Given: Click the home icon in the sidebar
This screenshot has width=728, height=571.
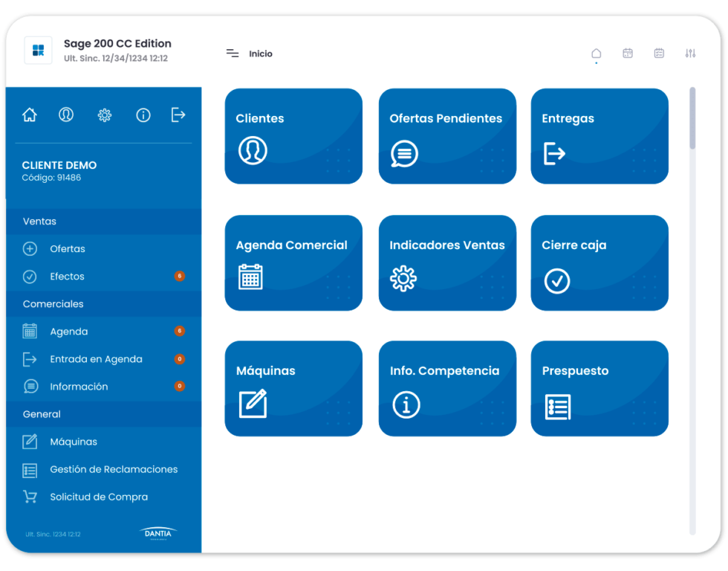Looking at the screenshot, I should [x=30, y=114].
